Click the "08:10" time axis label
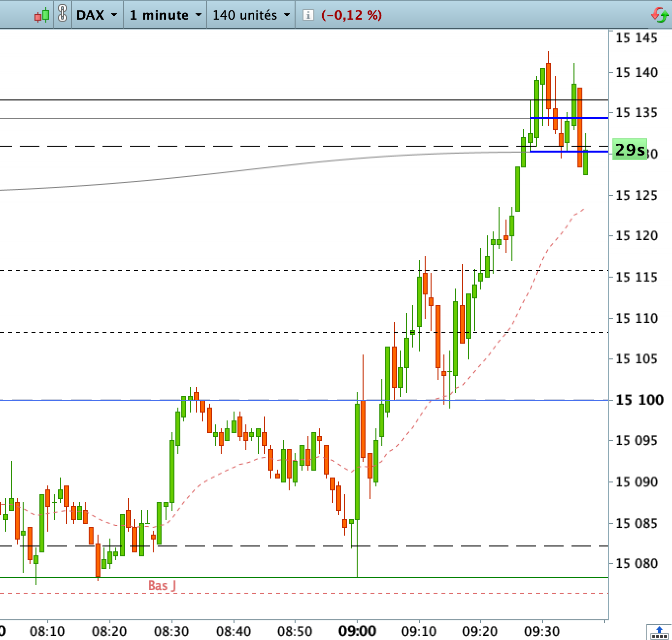The width and height of the screenshot is (672, 640). [x=47, y=631]
